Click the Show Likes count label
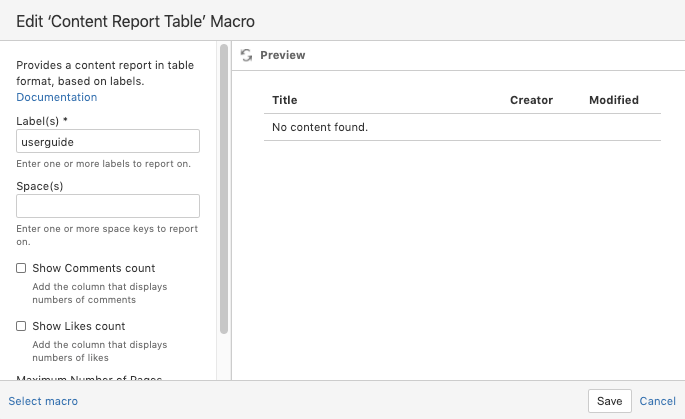This screenshot has width=685, height=419. [79, 326]
